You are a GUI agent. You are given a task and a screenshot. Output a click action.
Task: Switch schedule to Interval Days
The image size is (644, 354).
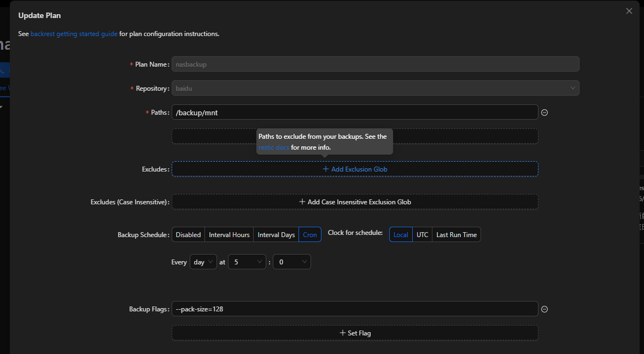tap(276, 235)
